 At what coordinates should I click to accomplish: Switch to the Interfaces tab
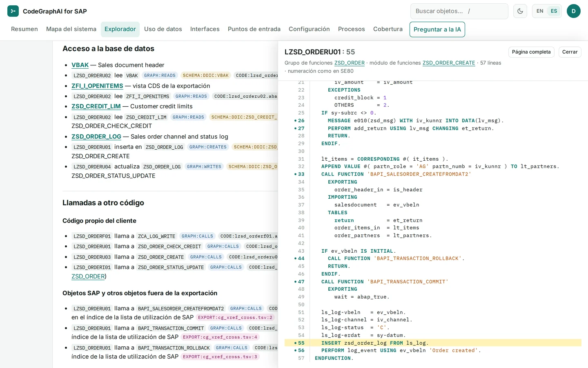pyautogui.click(x=205, y=29)
